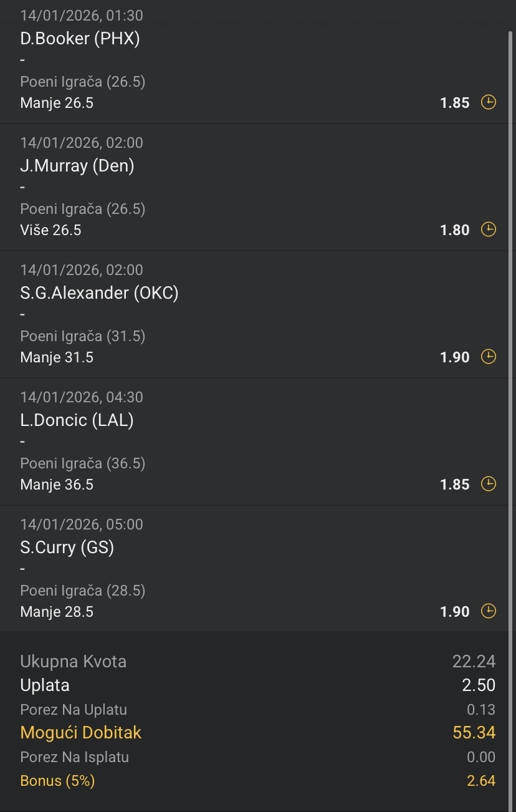The height and width of the screenshot is (812, 516).
Task: Tap the S.G.Alexander (OKC) player name
Action: 99,293
